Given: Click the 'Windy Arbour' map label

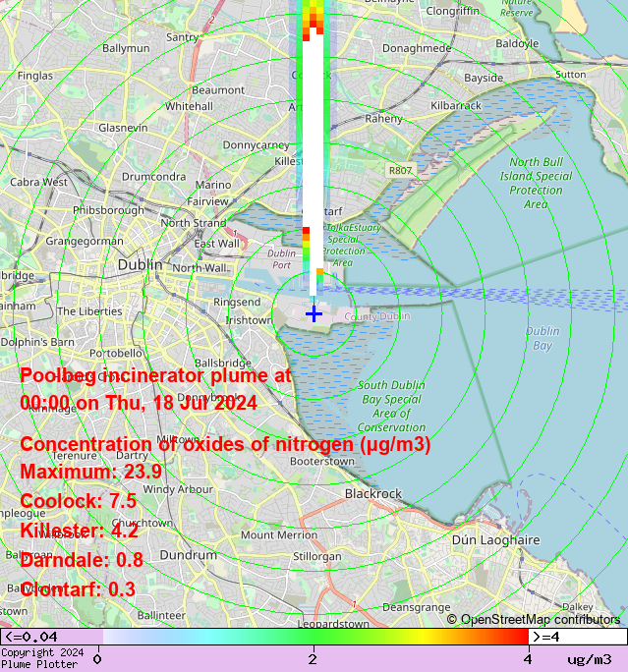Looking at the screenshot, I should [178, 489].
